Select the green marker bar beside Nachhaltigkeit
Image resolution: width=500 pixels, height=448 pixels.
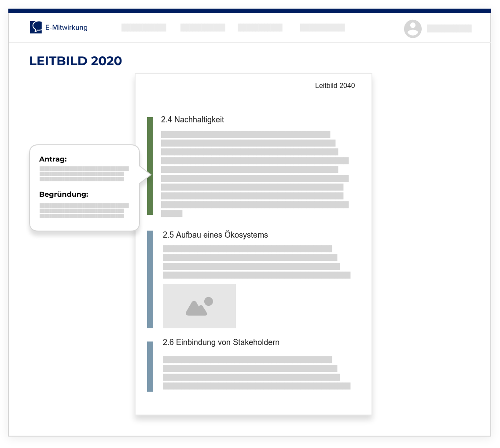(x=150, y=166)
